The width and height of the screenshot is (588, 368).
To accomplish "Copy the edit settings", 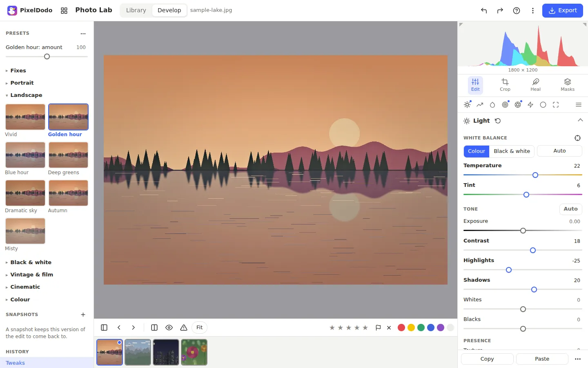I will [x=487, y=359].
